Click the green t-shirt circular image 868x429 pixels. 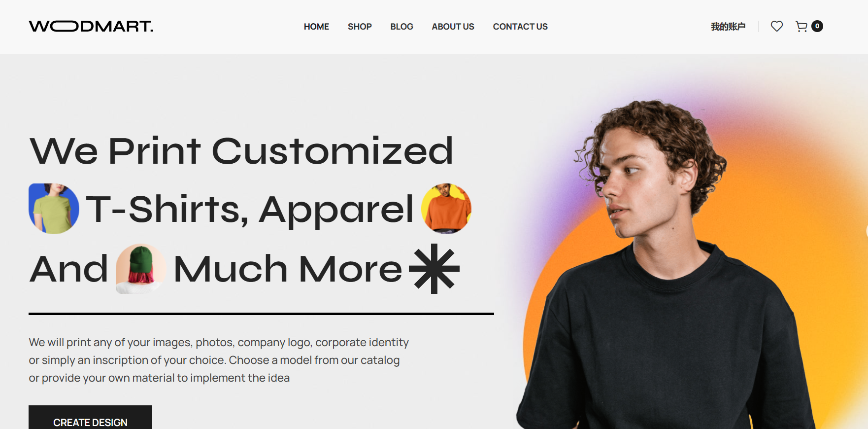(54, 209)
